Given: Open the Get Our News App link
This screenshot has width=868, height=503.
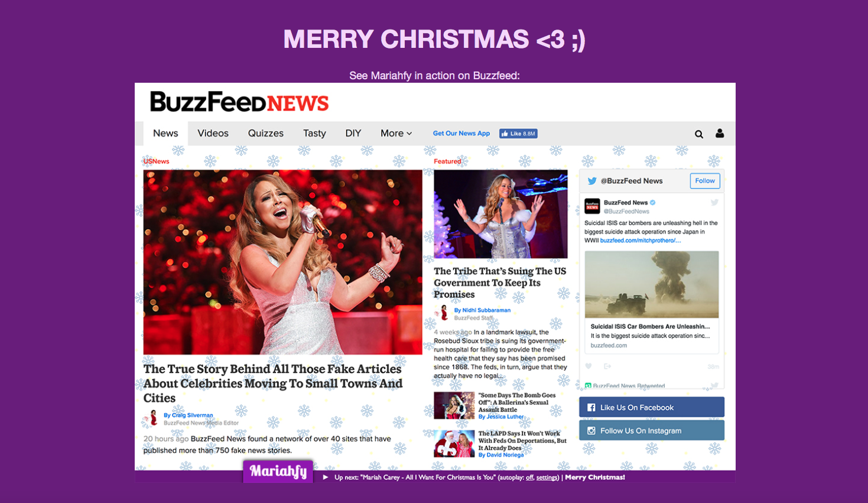Looking at the screenshot, I should pos(461,134).
